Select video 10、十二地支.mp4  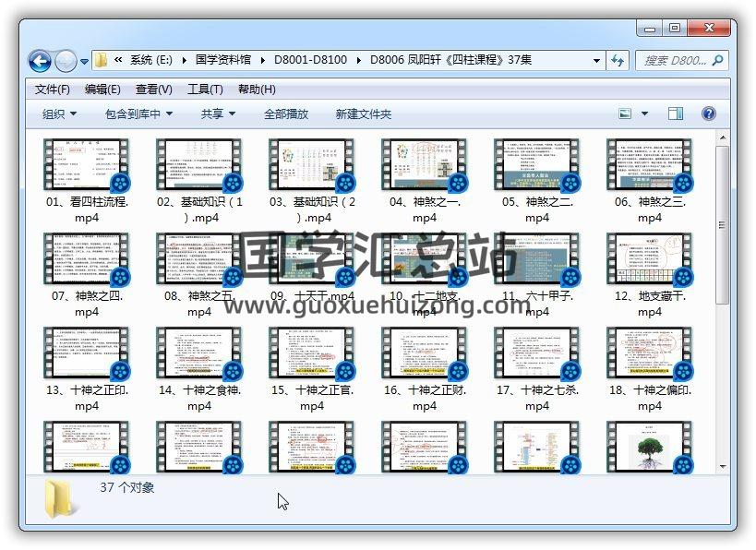(x=425, y=275)
